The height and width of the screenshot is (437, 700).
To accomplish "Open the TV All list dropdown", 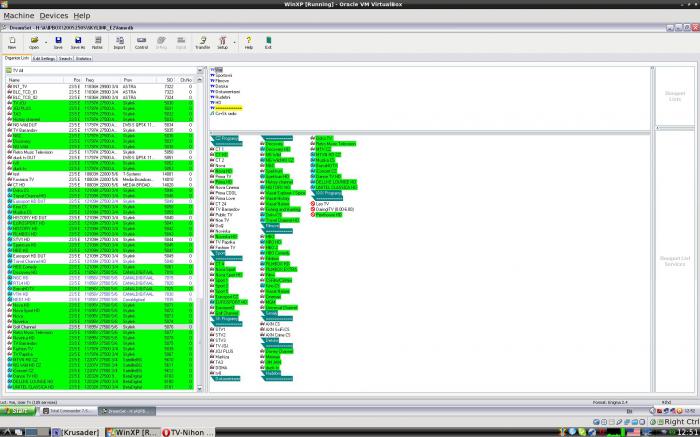I will point(200,71).
